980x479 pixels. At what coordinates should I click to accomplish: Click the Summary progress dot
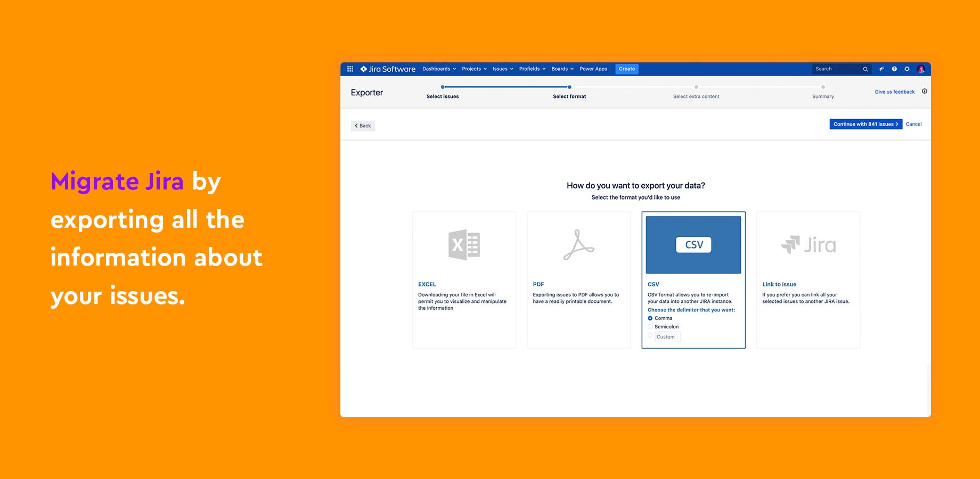tap(823, 87)
